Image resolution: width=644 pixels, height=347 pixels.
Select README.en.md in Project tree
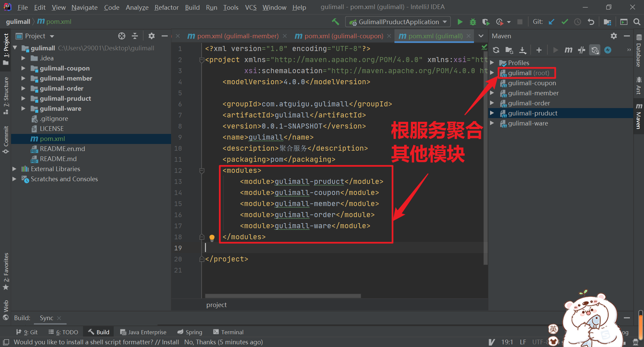62,149
